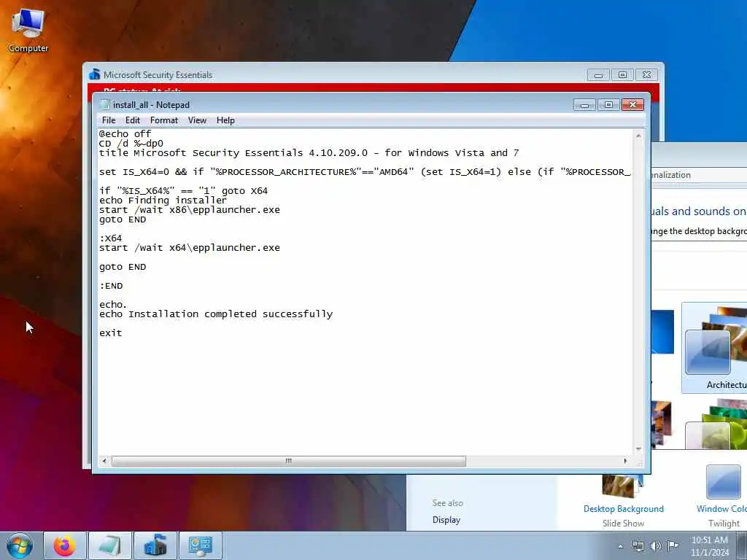Click the Notepad document icon in title bar

(105, 105)
